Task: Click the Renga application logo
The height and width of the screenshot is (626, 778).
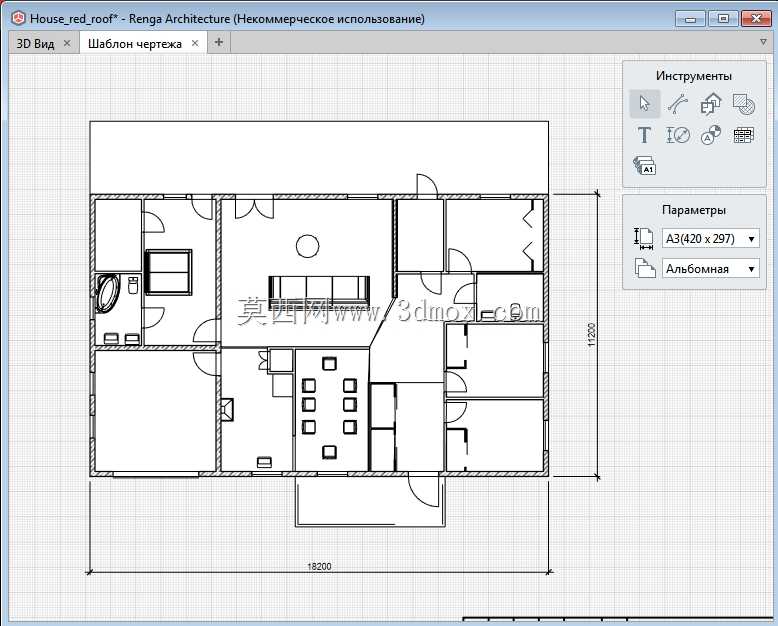Action: click(x=18, y=18)
